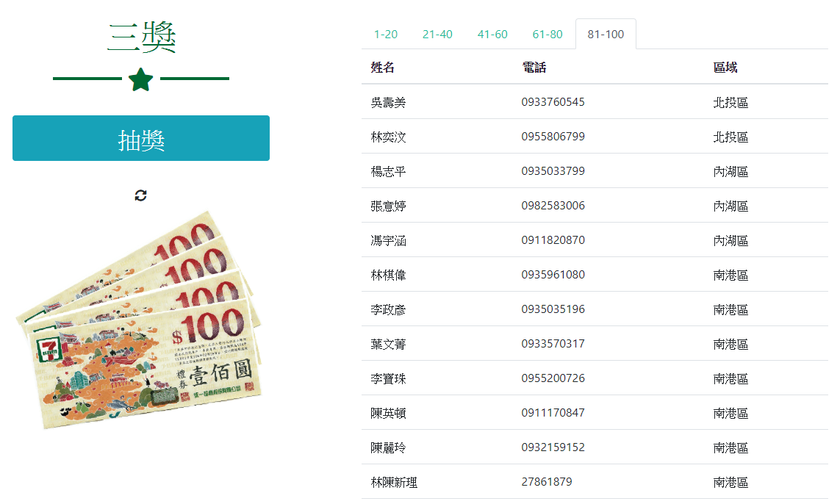Open the 61-80 tab

pyautogui.click(x=548, y=35)
